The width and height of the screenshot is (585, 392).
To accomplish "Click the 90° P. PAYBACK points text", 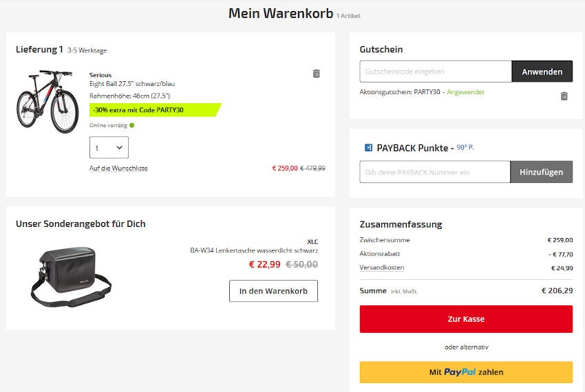I will 465,148.
